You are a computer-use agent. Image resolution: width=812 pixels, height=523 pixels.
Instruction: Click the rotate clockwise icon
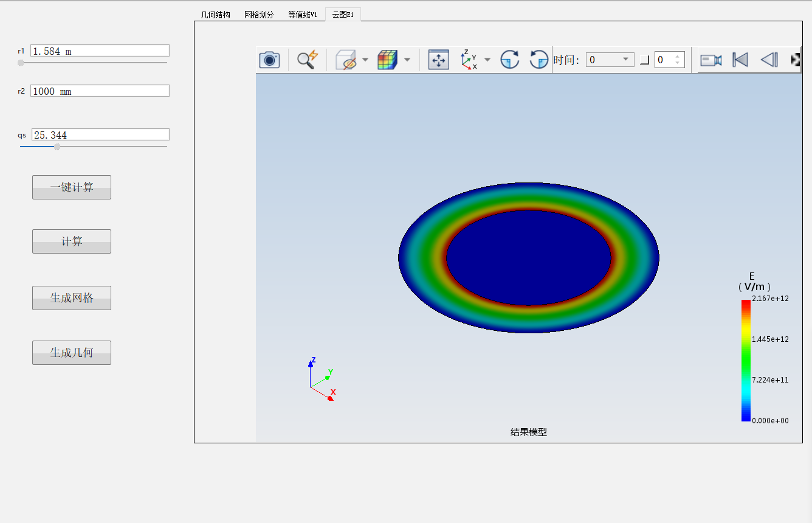click(x=510, y=60)
